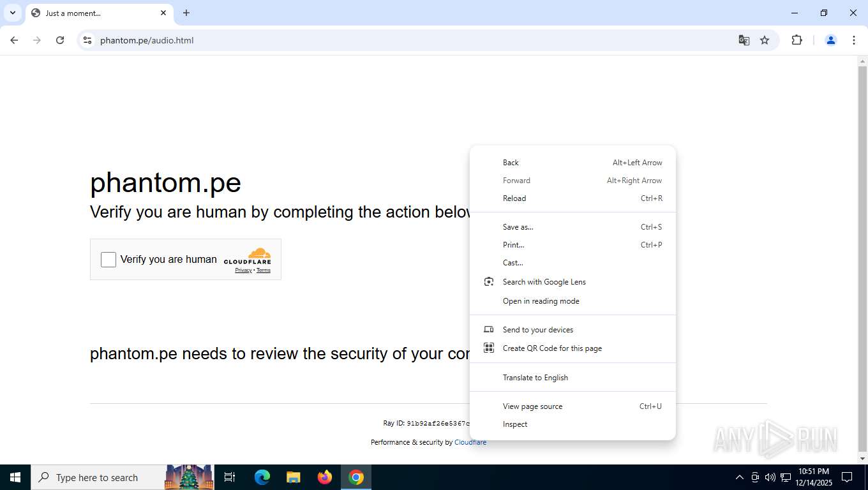Open Chrome three-dot menu
Screen dimensions: 868x490
pos(854,40)
